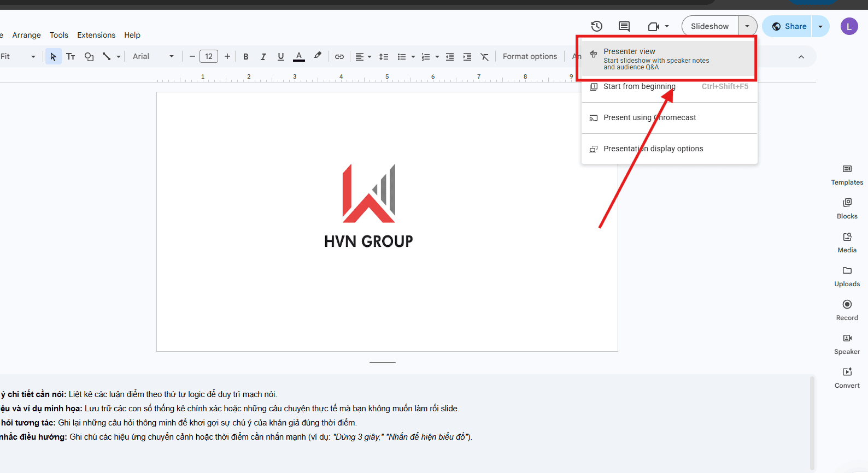Open Arial font family dropdown
The height and width of the screenshot is (473, 868).
[153, 56]
